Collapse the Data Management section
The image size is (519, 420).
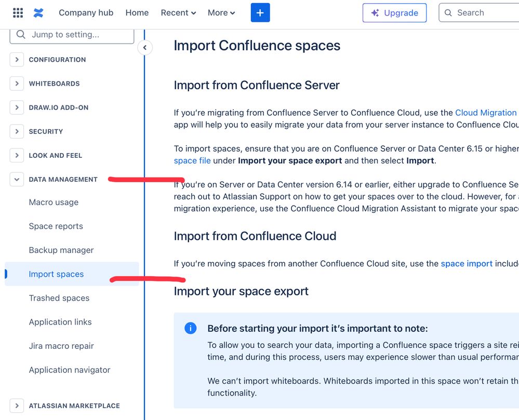(x=17, y=179)
